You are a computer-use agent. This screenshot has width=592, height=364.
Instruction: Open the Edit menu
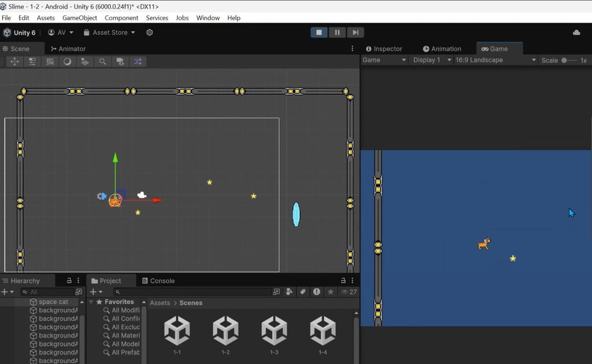(x=23, y=18)
